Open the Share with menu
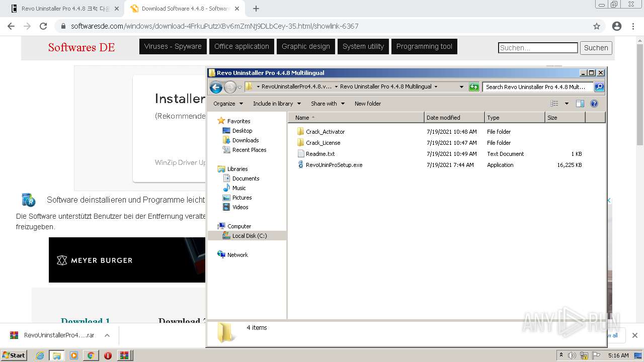Screen dimensions: 644x362 [x=328, y=104]
